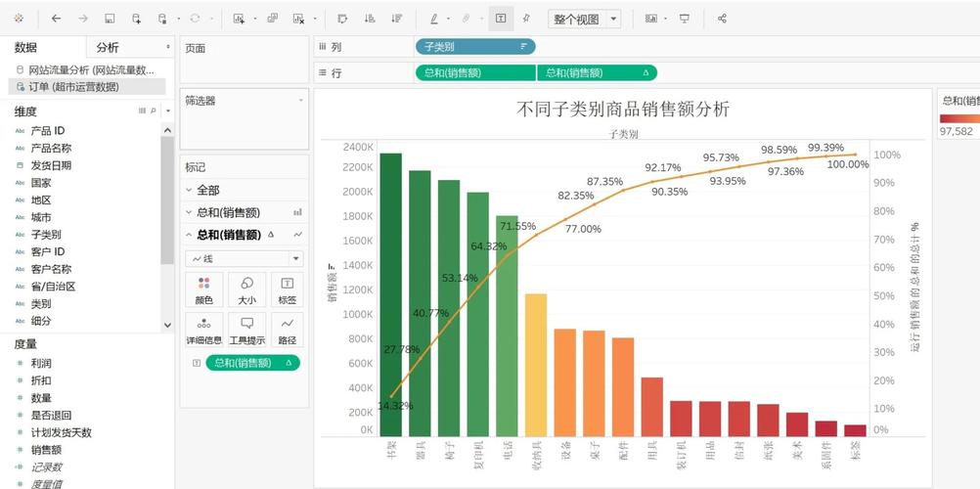Select the 产品 ID dimension
Viewport: 980px width, 489px height.
tap(48, 131)
